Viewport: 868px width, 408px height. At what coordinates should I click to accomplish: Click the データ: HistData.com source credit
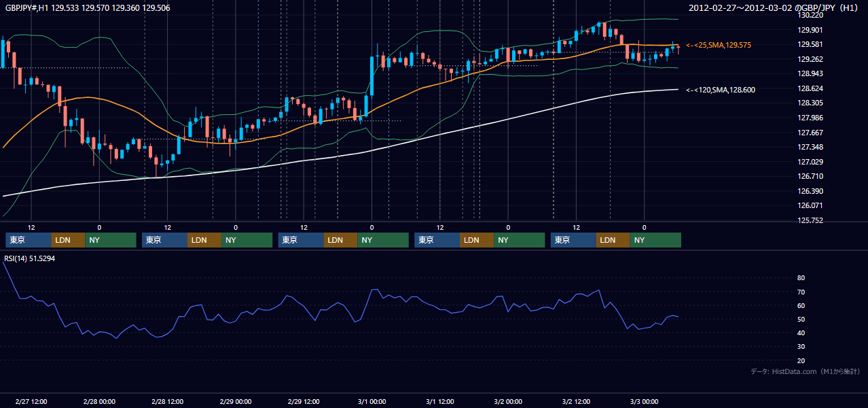point(805,371)
